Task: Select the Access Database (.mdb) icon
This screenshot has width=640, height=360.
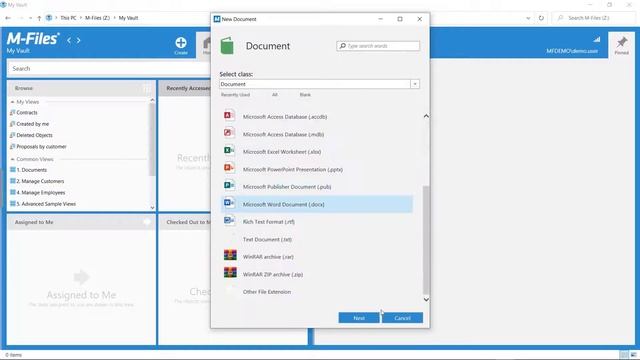Action: [229, 133]
